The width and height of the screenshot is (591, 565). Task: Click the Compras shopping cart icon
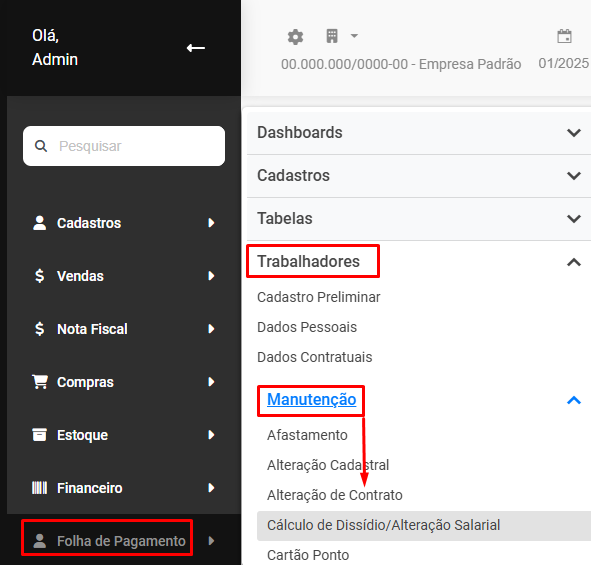pos(40,382)
